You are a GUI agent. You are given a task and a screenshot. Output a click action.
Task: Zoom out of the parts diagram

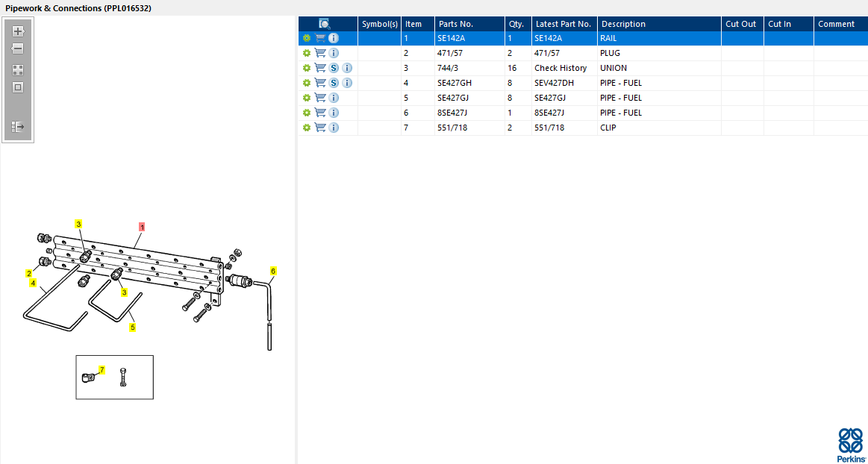point(18,48)
